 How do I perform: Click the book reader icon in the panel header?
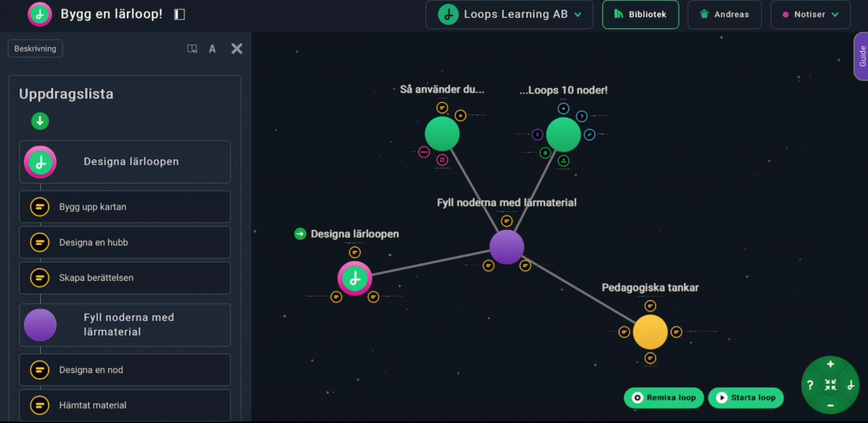pyautogui.click(x=192, y=49)
